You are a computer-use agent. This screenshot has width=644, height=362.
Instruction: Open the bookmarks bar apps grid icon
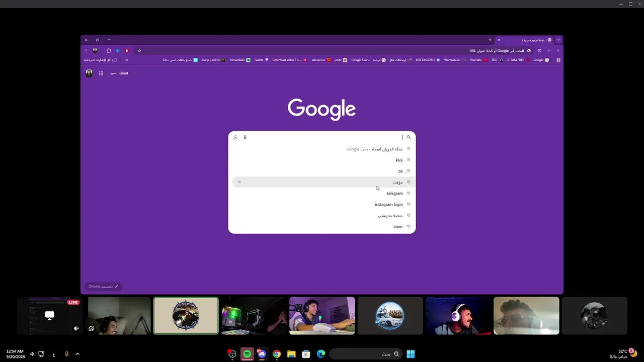click(558, 60)
